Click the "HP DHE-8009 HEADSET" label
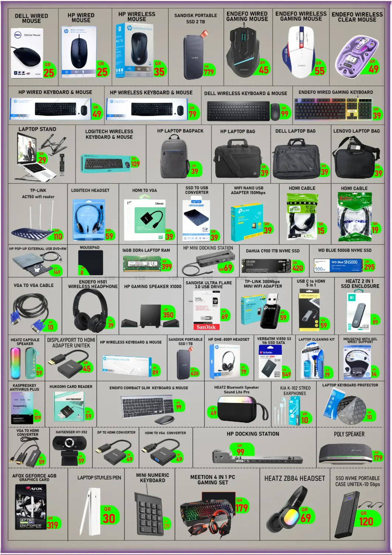The width and height of the screenshot is (392, 555). click(229, 339)
